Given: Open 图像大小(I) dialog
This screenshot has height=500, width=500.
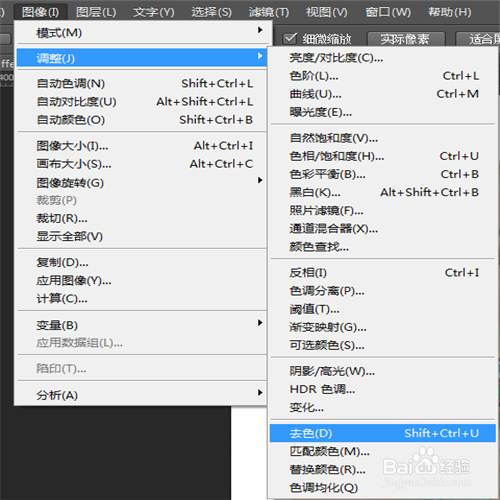Looking at the screenshot, I should 142,146.
